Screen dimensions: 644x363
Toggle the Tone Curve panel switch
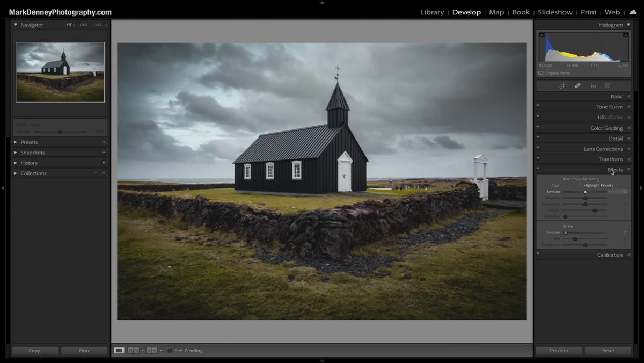pyautogui.click(x=538, y=106)
